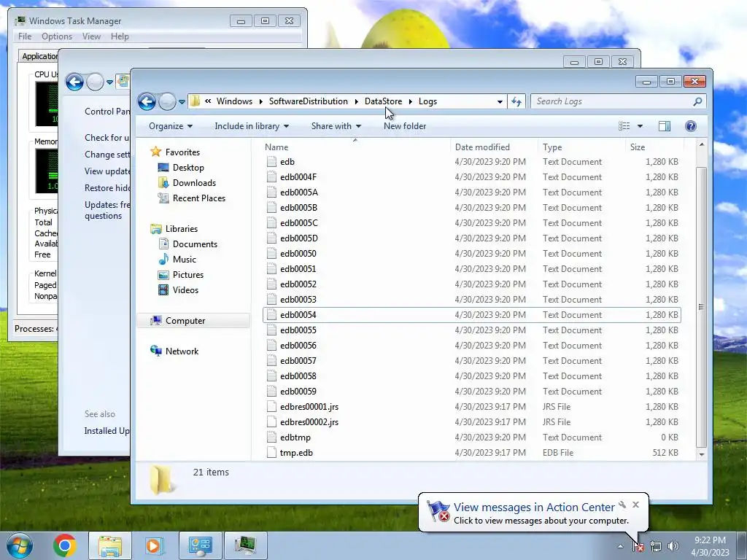Select edbres00002.jrs file
747x560 pixels.
pos(472,422)
